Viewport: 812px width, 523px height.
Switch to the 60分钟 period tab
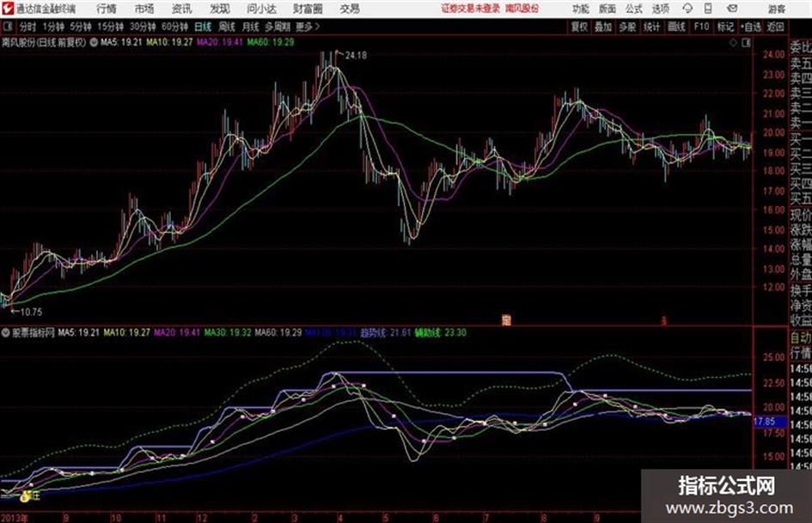coord(174,27)
